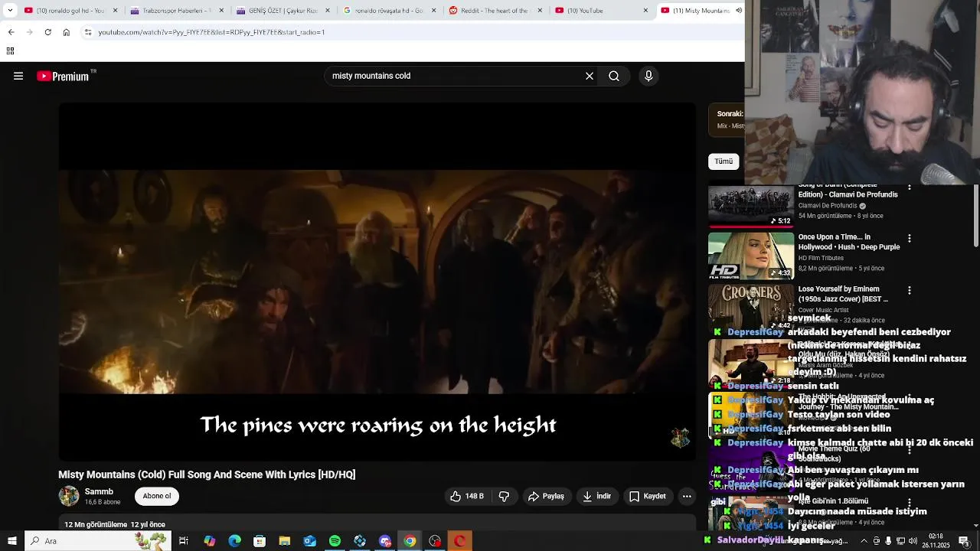This screenshot has width=980, height=551.
Task: Click the YouTube URL in address bar
Action: click(x=211, y=32)
